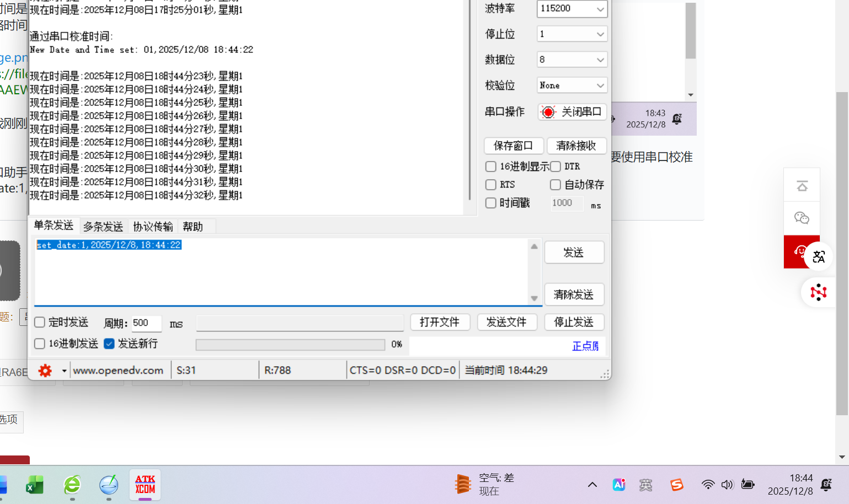Click the 清除发送 button
This screenshot has width=849, height=504.
(x=574, y=294)
